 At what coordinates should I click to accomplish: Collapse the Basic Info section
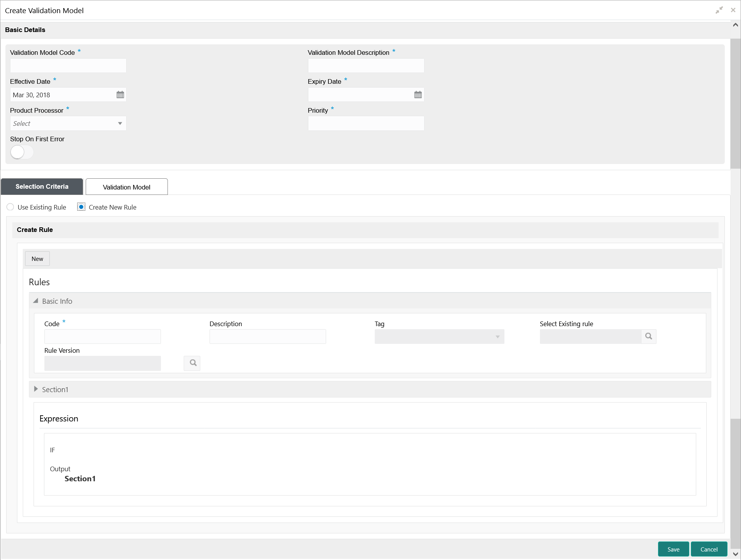(36, 301)
